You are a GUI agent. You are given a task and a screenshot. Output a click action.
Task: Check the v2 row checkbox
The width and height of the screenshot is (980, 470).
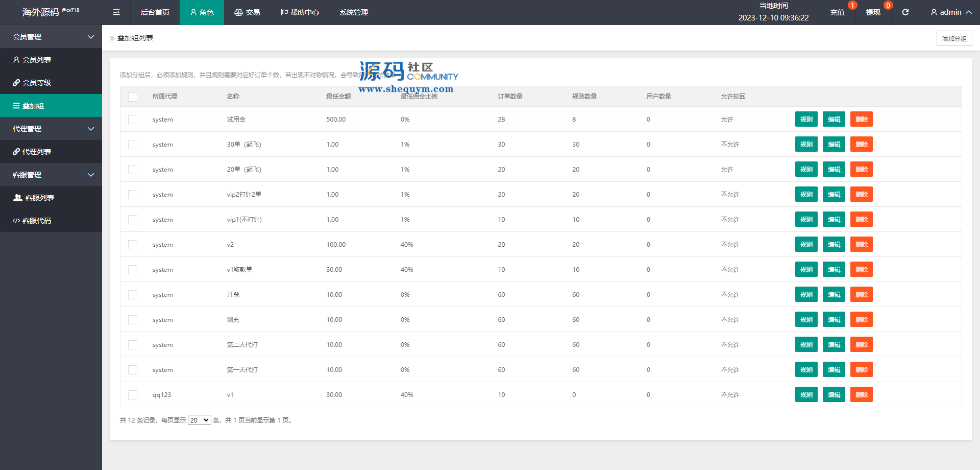click(133, 245)
